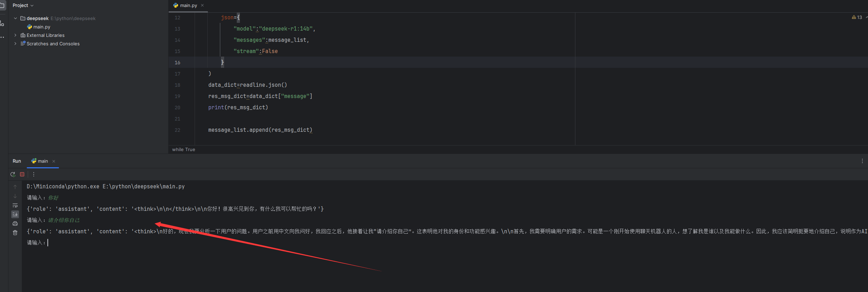868x292 pixels.
Task: Stop the running main process
Action: [22, 174]
